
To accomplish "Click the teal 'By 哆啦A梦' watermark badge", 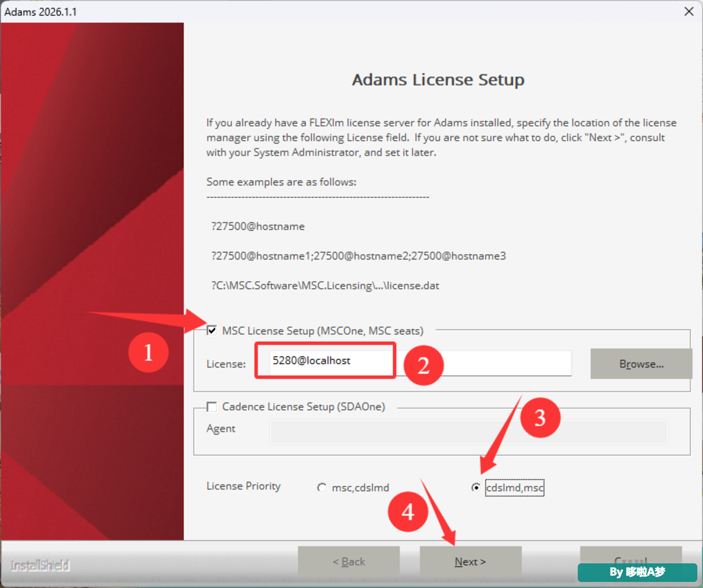I will point(637,572).
